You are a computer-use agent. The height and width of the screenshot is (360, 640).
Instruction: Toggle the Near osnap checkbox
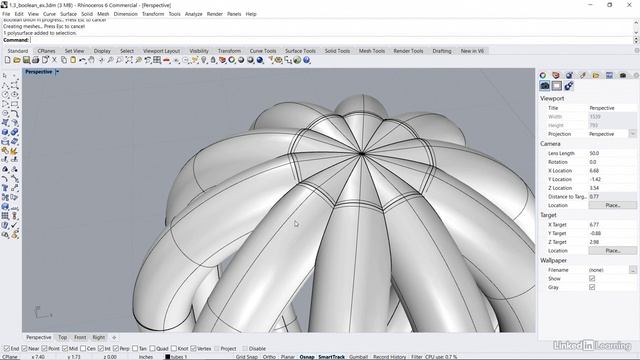pyautogui.click(x=24, y=349)
